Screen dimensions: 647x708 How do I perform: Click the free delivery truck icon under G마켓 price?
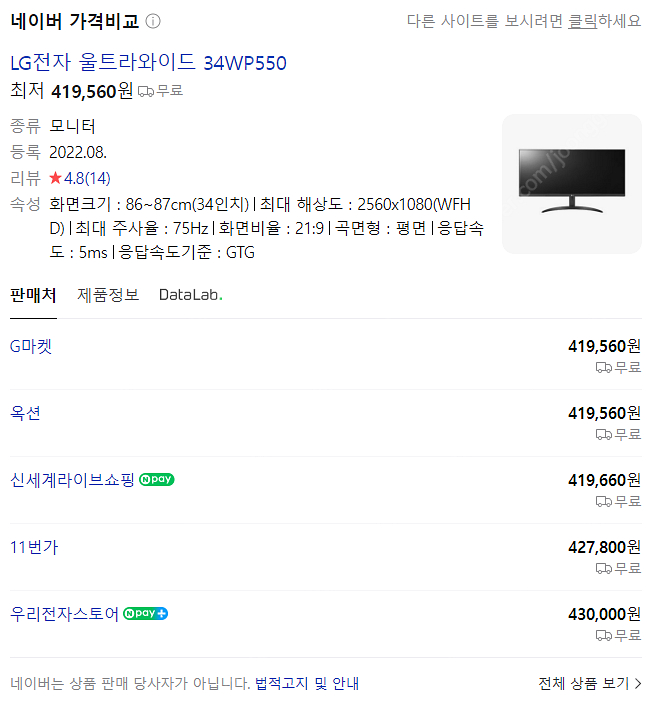(604, 368)
